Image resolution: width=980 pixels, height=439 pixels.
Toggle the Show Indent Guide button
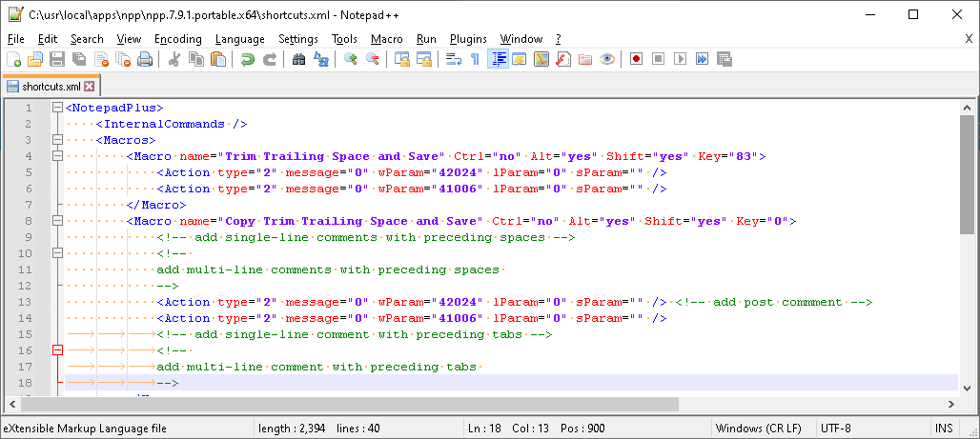498,59
